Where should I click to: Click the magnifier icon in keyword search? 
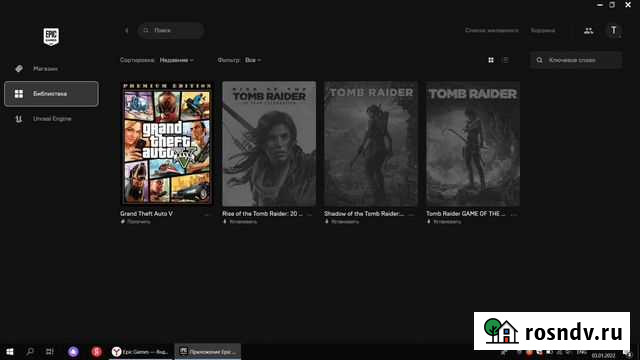tap(539, 60)
